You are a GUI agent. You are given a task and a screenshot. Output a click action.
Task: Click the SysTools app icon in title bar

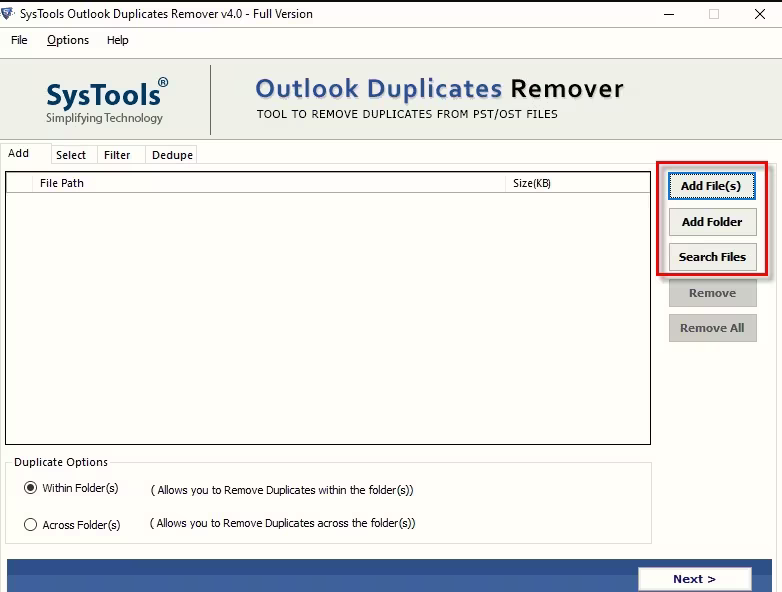click(x=8, y=13)
